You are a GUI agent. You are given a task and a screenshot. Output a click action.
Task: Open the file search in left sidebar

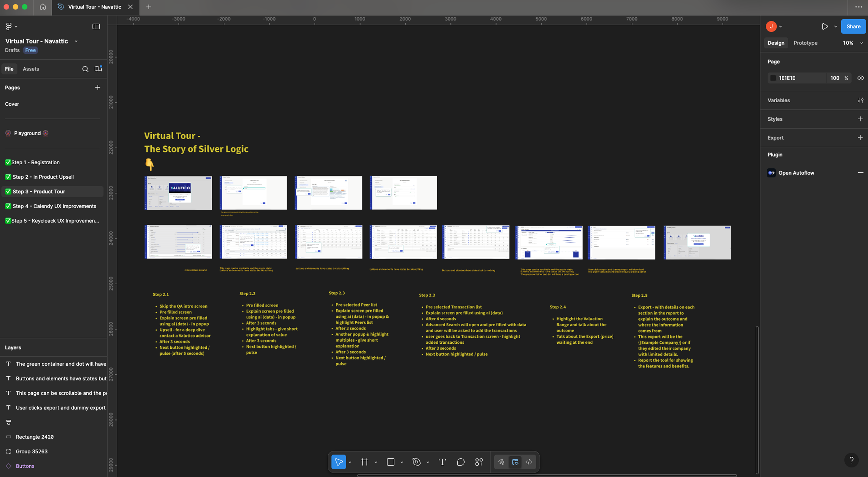tap(85, 69)
